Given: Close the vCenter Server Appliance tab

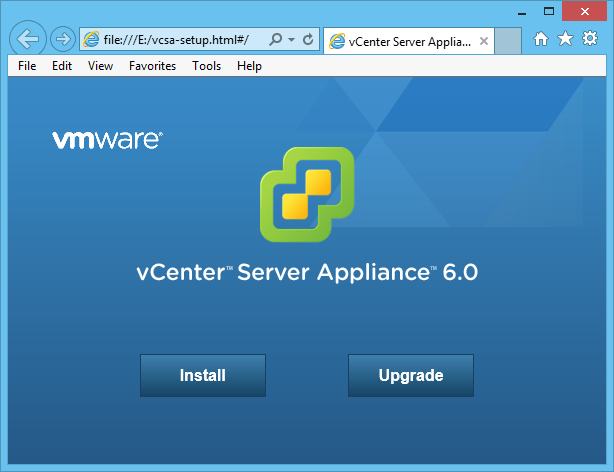Looking at the screenshot, I should click(x=484, y=41).
